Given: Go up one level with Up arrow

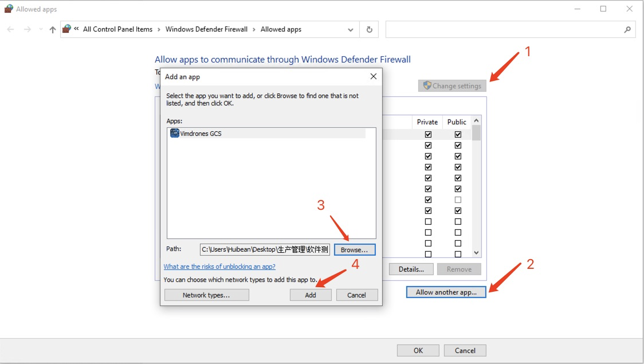Looking at the screenshot, I should click(x=53, y=29).
